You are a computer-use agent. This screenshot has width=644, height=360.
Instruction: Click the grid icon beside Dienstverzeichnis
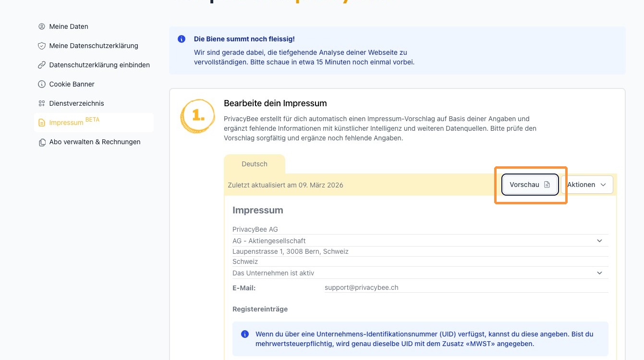coord(42,103)
